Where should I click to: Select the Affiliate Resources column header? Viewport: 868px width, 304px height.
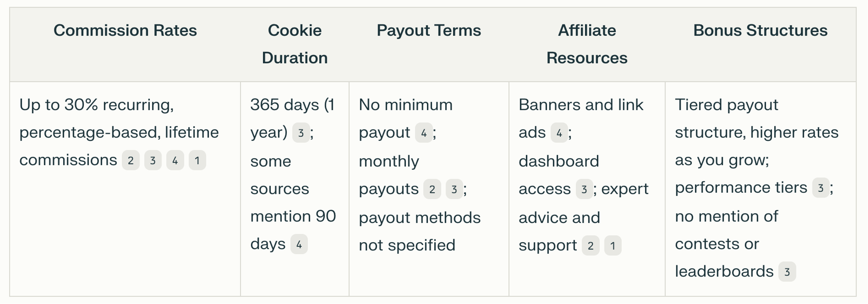tap(587, 44)
